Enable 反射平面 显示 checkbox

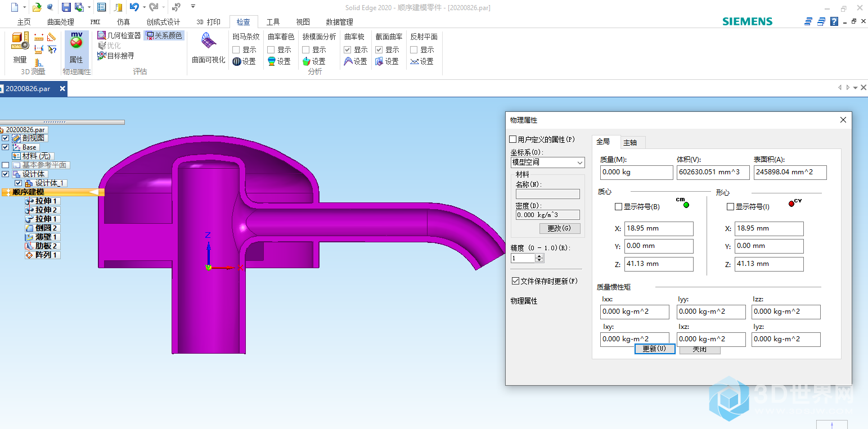414,49
